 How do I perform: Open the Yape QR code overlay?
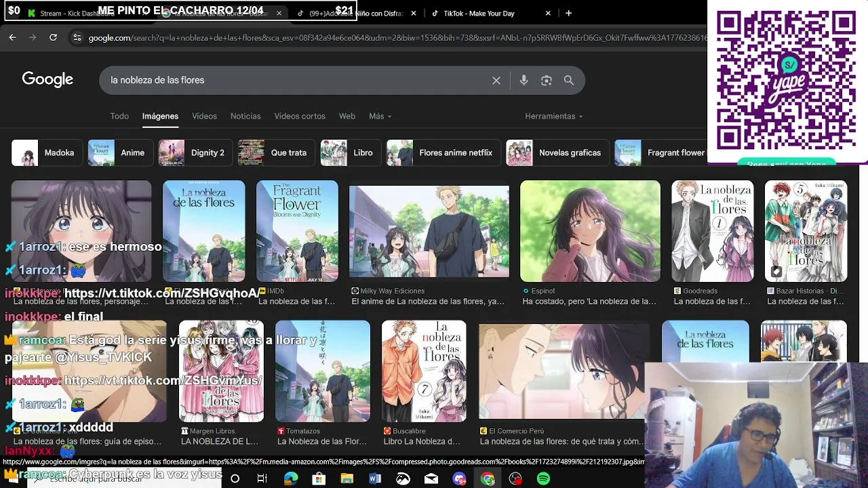(787, 81)
